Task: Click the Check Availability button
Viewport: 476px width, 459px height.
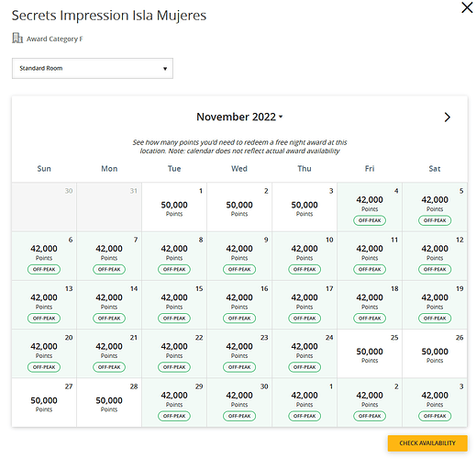Action: tap(427, 443)
